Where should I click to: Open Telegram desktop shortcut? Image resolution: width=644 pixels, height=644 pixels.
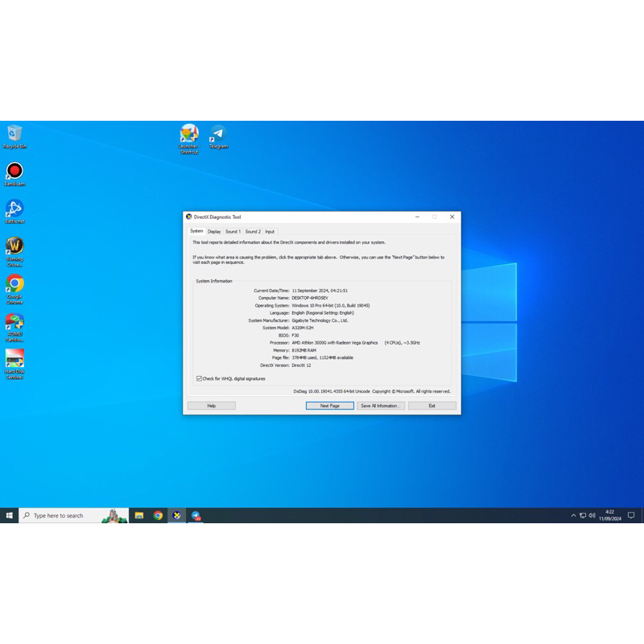coord(218,134)
